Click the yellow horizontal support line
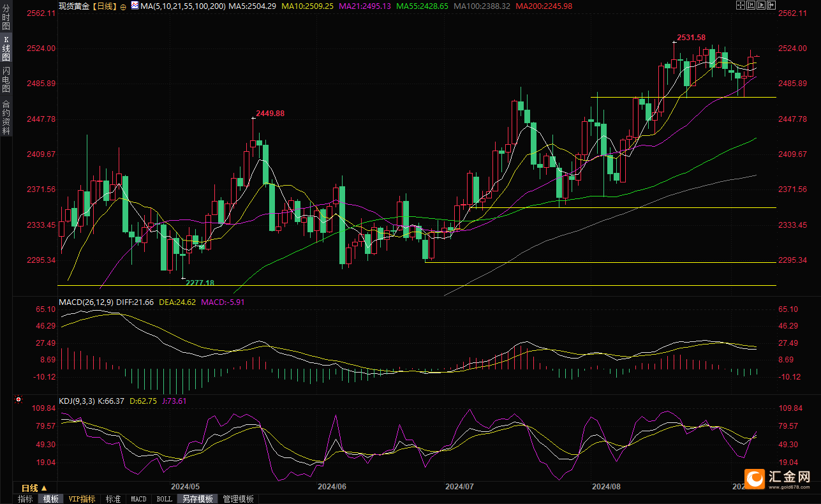The image size is (821, 504). point(683,97)
